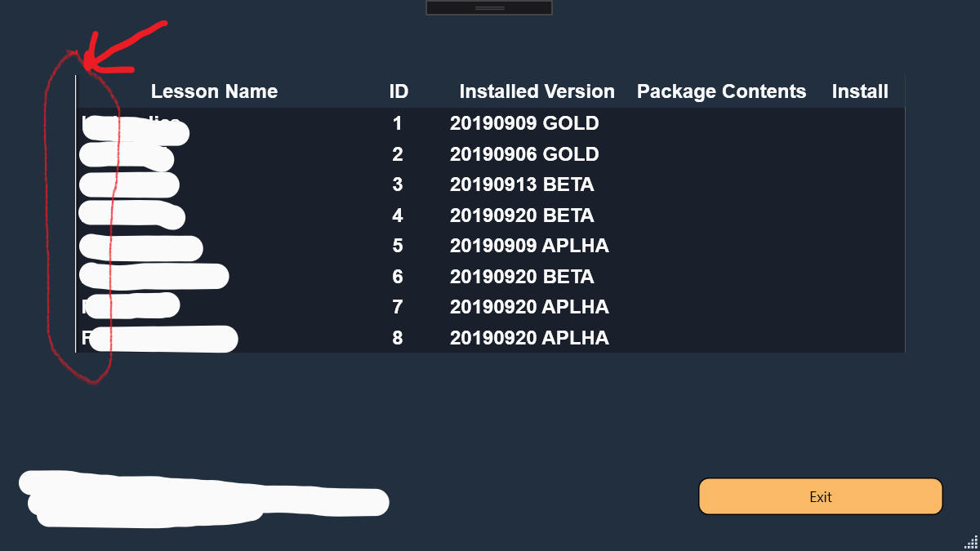Click the window resize grip in the corner
Viewport: 980px width, 551px height.
point(971,542)
